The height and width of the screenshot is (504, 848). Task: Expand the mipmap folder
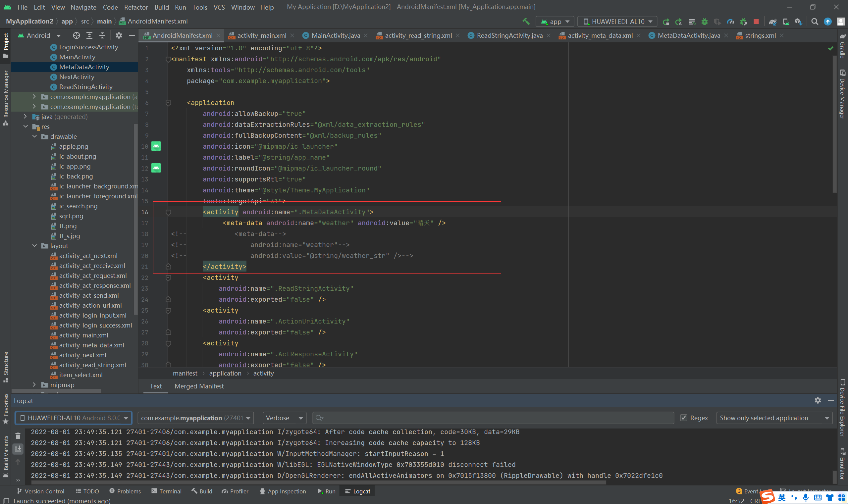[x=34, y=385]
